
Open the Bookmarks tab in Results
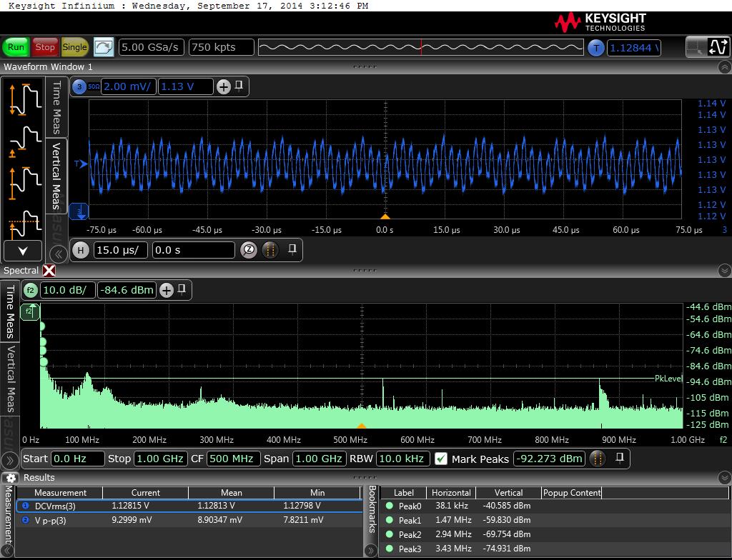[x=372, y=509]
